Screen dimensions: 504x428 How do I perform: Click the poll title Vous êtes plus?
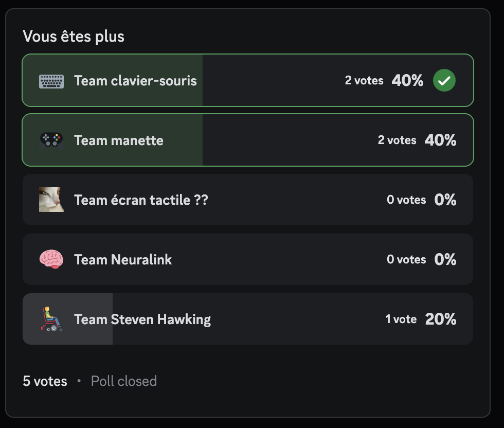pos(74,37)
